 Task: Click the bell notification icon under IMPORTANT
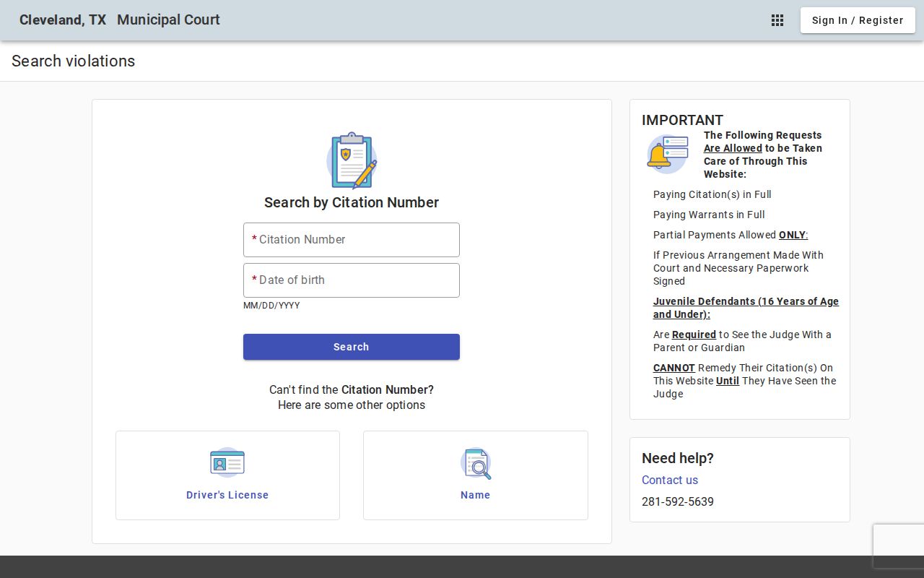click(x=666, y=154)
